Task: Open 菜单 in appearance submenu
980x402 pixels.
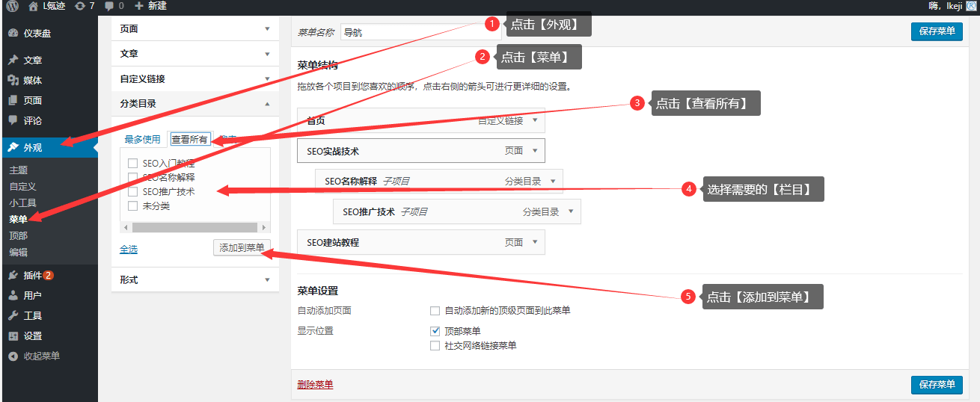Action: click(18, 220)
